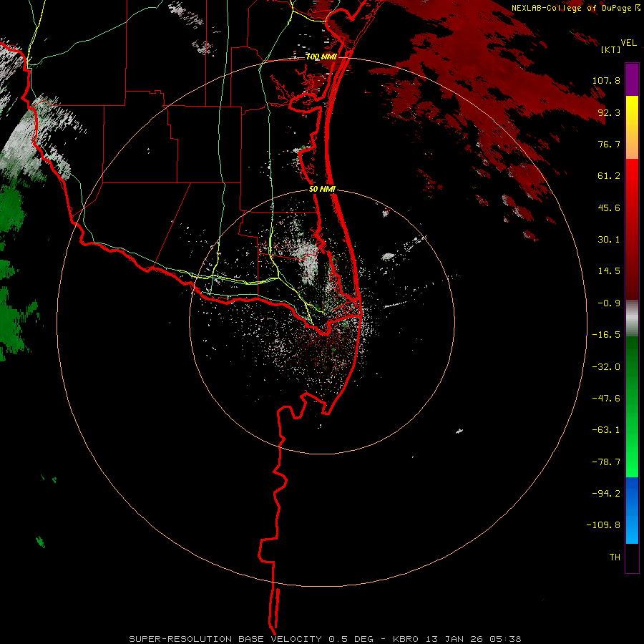Select the -109.8 scale value

coord(603,525)
